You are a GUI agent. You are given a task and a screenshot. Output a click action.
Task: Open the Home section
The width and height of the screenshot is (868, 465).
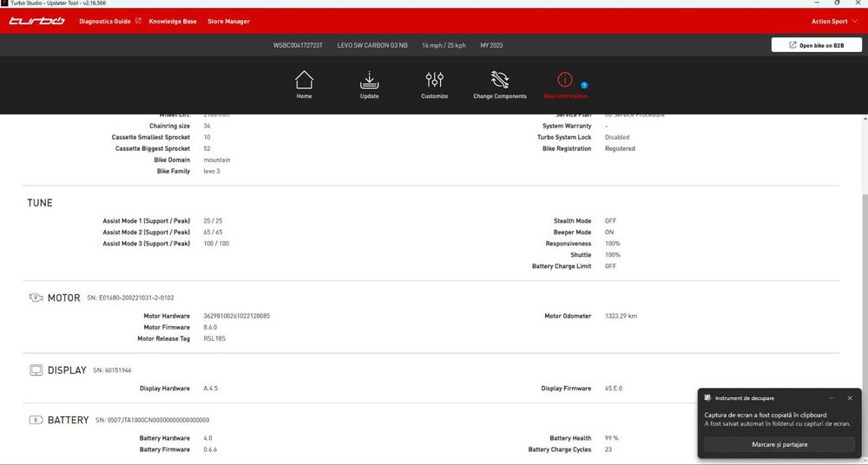click(304, 85)
